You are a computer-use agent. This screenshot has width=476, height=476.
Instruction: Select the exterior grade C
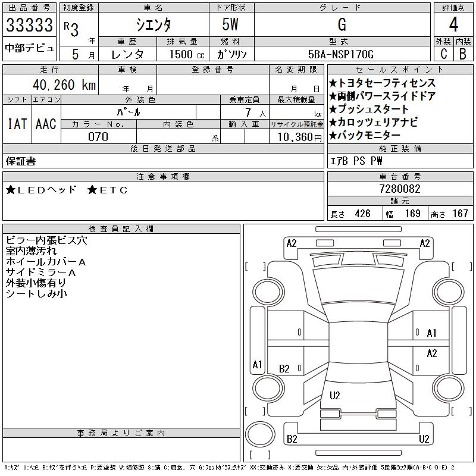click(443, 54)
